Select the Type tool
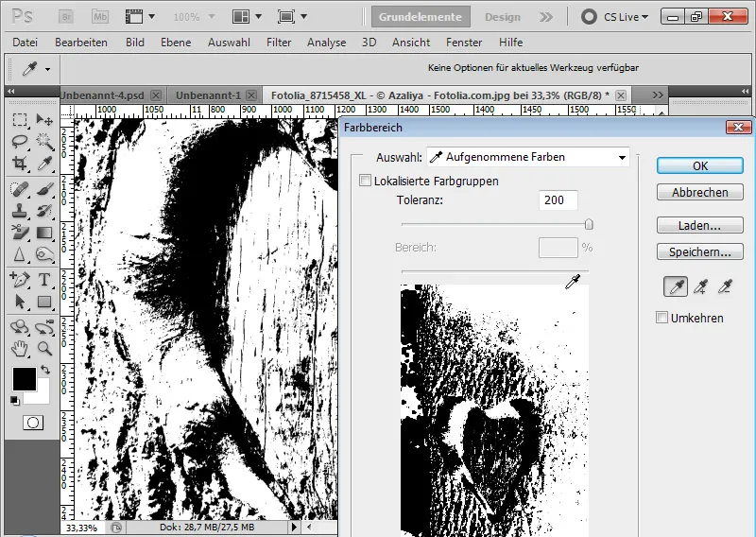Screen dimensions: 756x537 (44, 279)
